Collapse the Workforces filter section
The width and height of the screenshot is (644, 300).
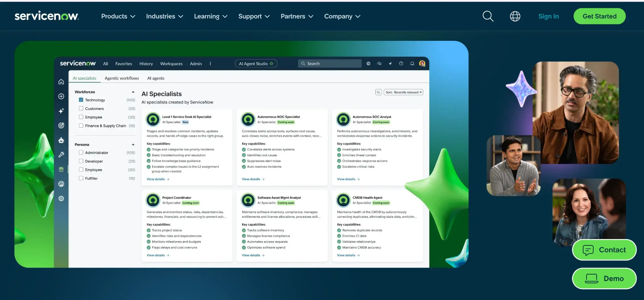[133, 91]
